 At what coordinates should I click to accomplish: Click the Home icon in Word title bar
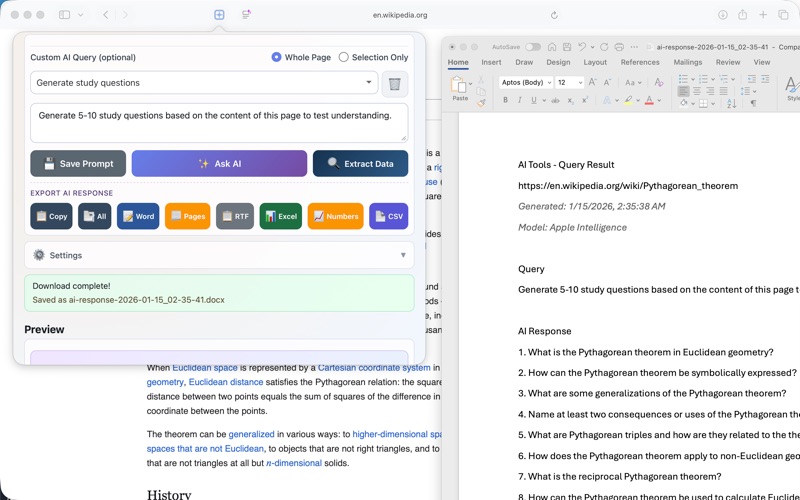[552, 47]
